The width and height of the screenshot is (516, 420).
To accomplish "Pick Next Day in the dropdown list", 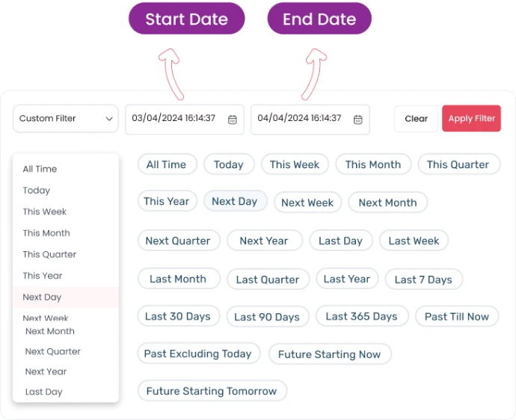I will 42,297.
